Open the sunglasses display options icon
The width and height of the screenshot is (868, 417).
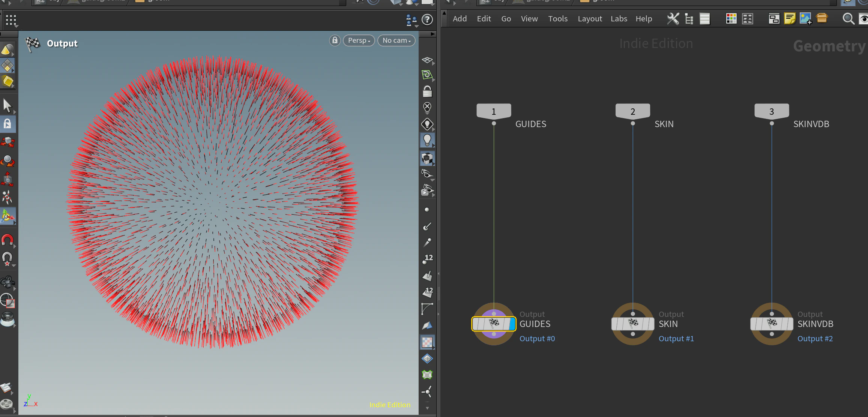click(427, 174)
